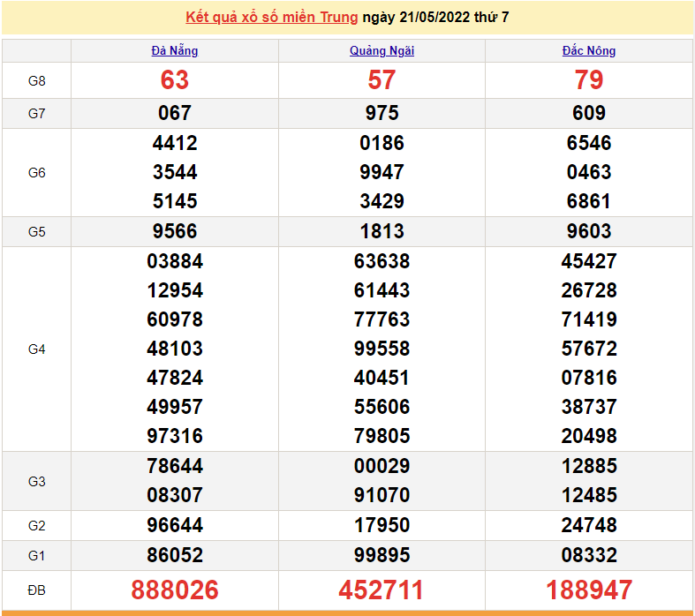Click the Đà Nẵng special prize 888026
This screenshot has width=695, height=616.
pos(175,590)
